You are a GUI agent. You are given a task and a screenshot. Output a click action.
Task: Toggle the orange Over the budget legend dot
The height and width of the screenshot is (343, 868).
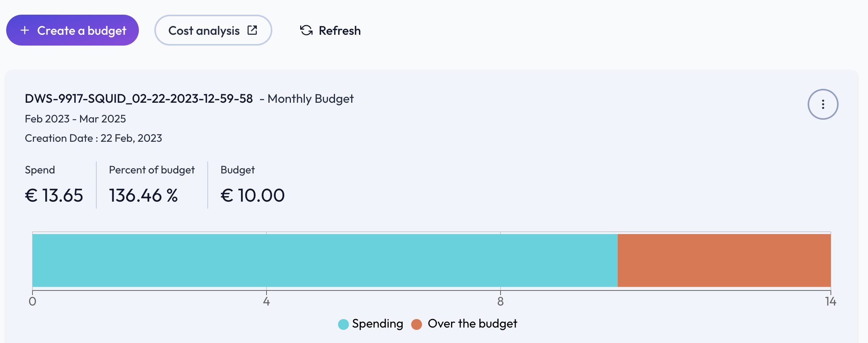click(x=417, y=324)
